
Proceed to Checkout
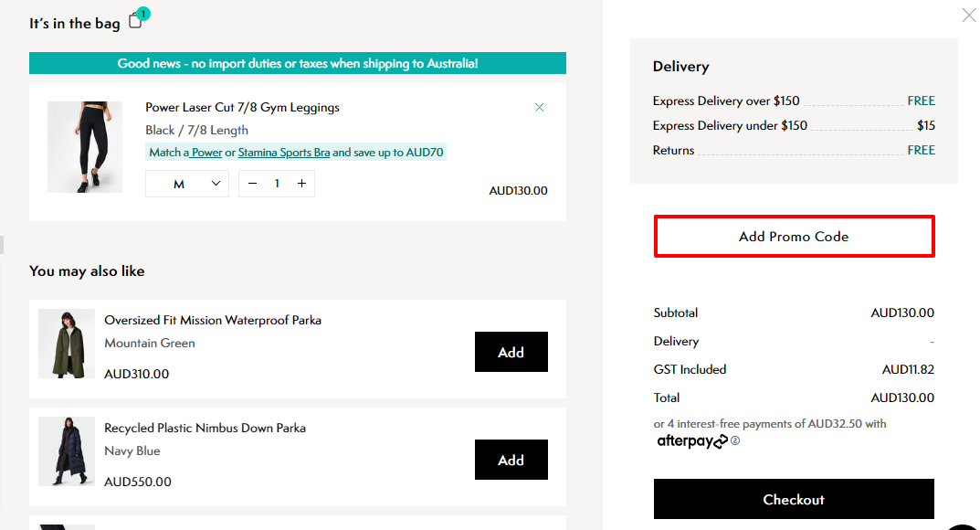click(x=794, y=499)
